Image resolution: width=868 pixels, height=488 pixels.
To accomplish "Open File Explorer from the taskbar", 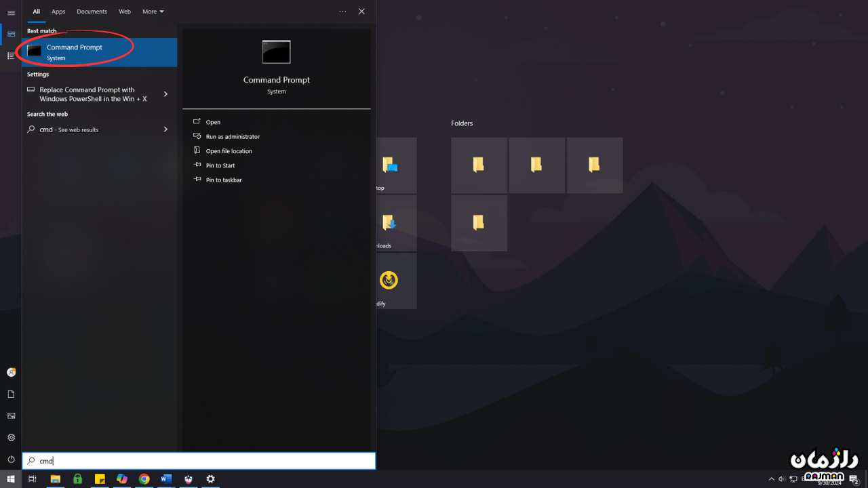I will coord(56,479).
